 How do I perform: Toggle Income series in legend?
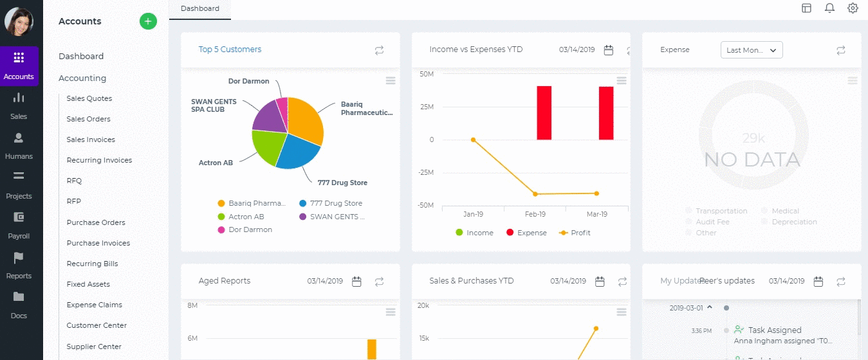(x=474, y=233)
